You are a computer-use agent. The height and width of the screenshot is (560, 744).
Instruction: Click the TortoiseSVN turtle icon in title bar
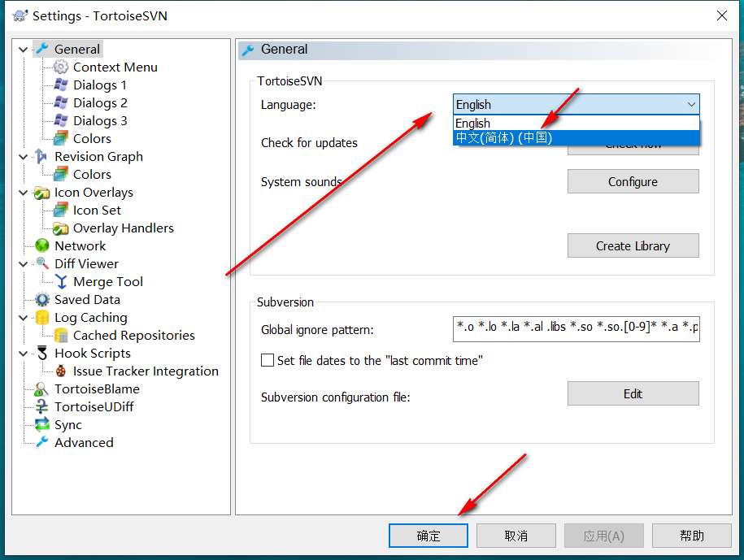tap(20, 15)
